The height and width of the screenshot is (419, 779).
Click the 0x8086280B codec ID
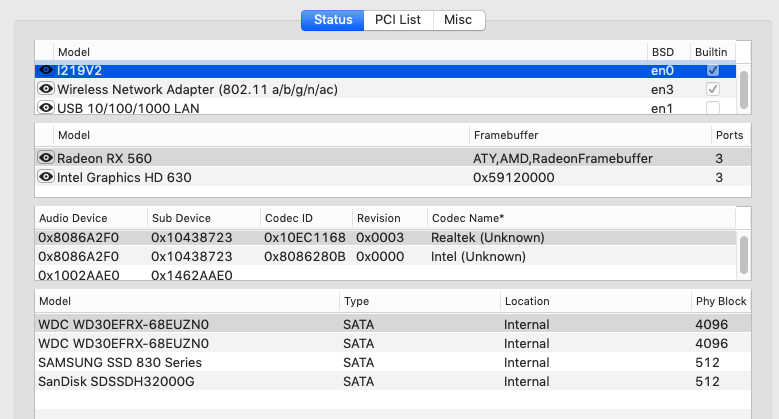click(305, 256)
